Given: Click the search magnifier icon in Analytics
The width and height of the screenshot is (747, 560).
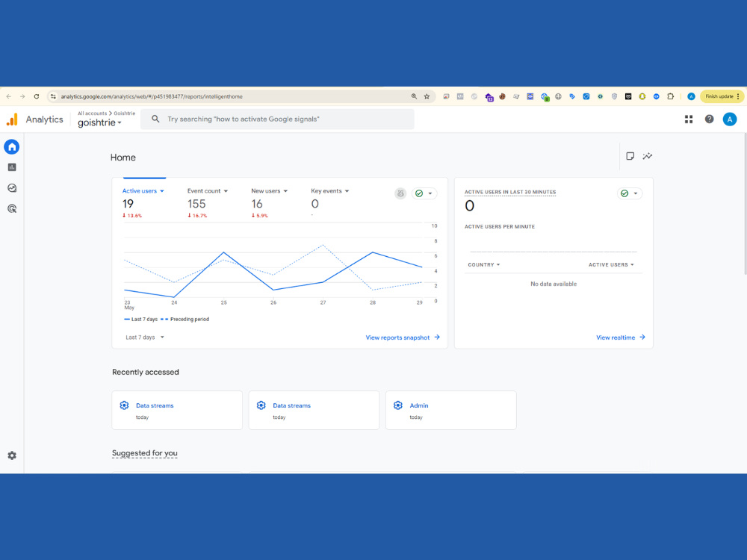Looking at the screenshot, I should tap(155, 119).
